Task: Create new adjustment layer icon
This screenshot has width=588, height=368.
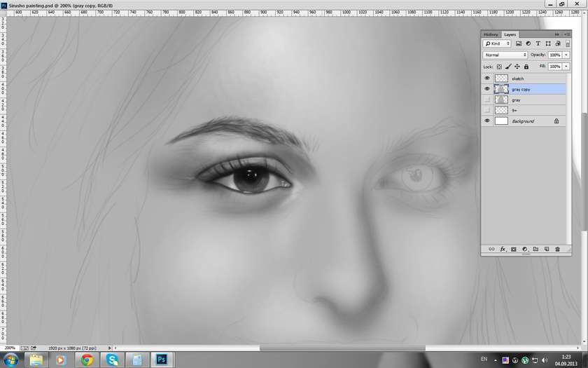Action: 524,249
